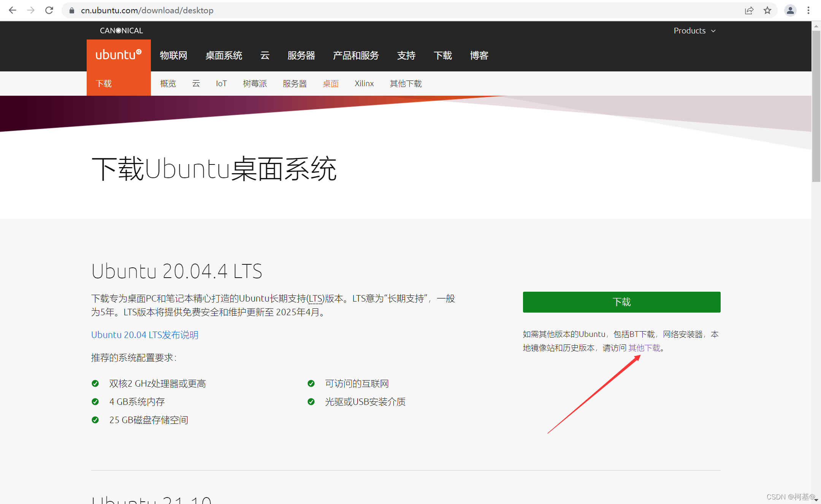Open the Ubuntu 20.04 LTS release notes link
Image resolution: width=821 pixels, height=504 pixels.
point(145,335)
